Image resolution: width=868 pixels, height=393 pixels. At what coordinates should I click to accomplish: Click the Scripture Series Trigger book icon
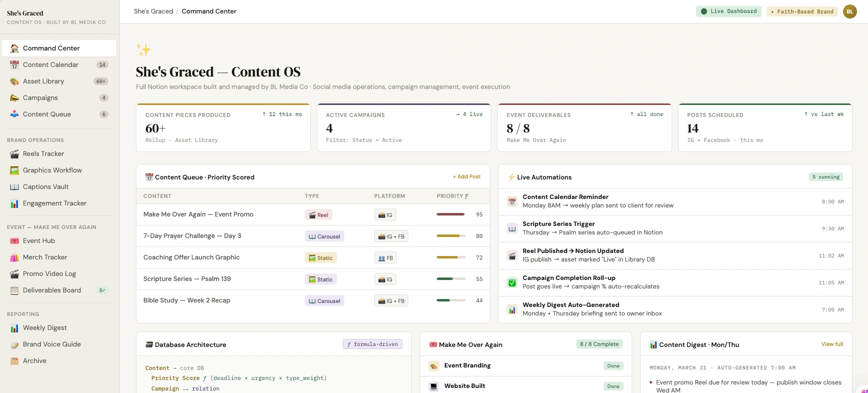[x=512, y=228]
